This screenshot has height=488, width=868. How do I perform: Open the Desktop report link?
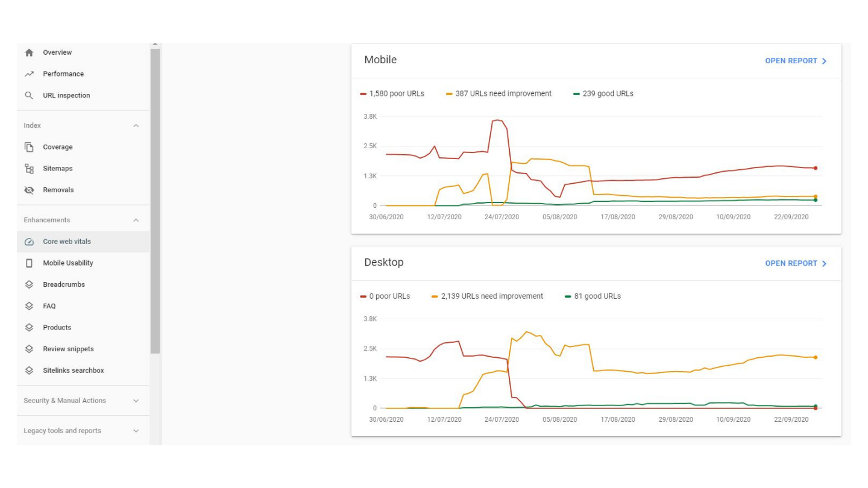[795, 263]
